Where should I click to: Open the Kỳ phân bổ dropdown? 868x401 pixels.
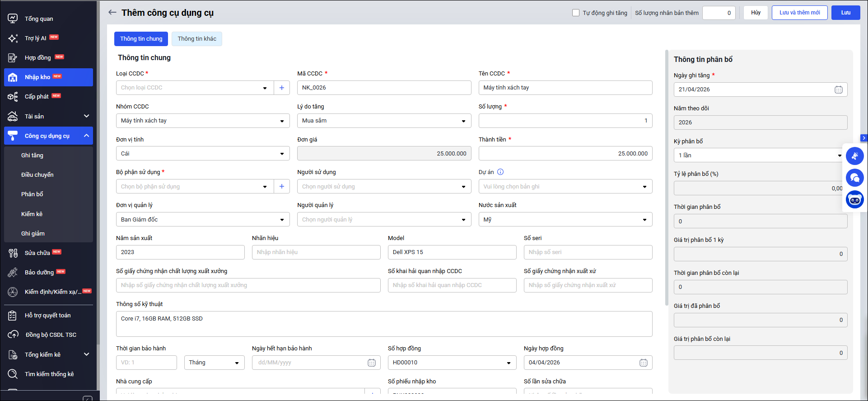pyautogui.click(x=839, y=156)
